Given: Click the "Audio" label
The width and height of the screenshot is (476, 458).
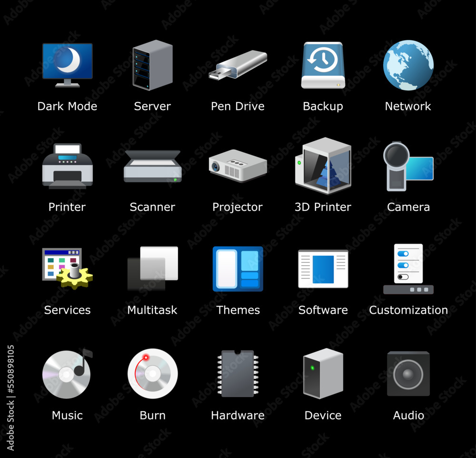Looking at the screenshot, I should point(408,416).
